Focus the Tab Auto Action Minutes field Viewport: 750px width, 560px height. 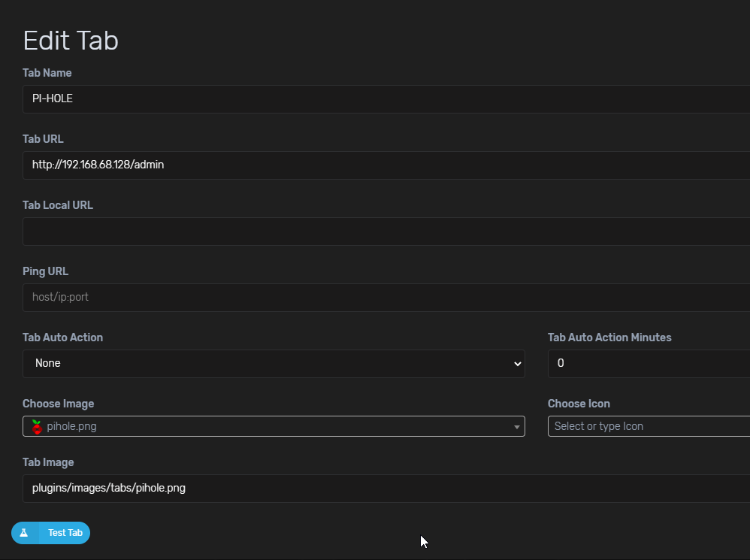[x=649, y=364]
